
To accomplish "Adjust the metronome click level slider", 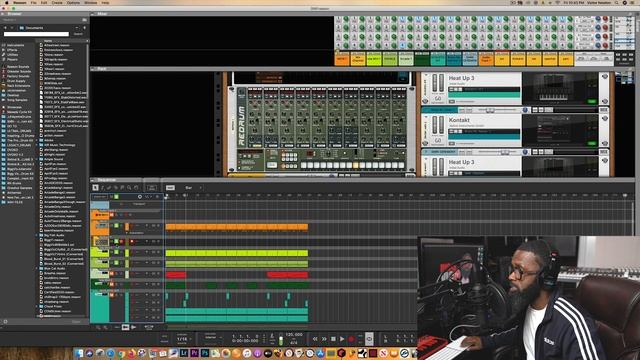I will click(281, 339).
